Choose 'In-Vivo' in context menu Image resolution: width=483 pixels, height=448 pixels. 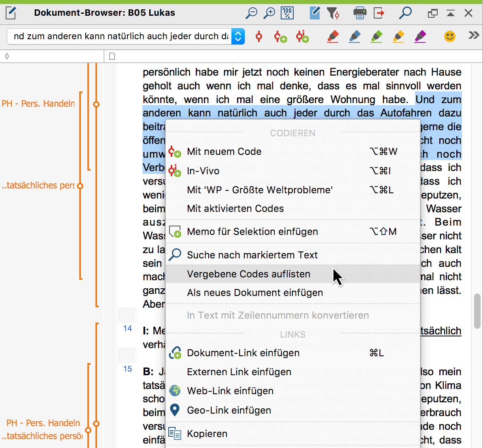click(292, 171)
